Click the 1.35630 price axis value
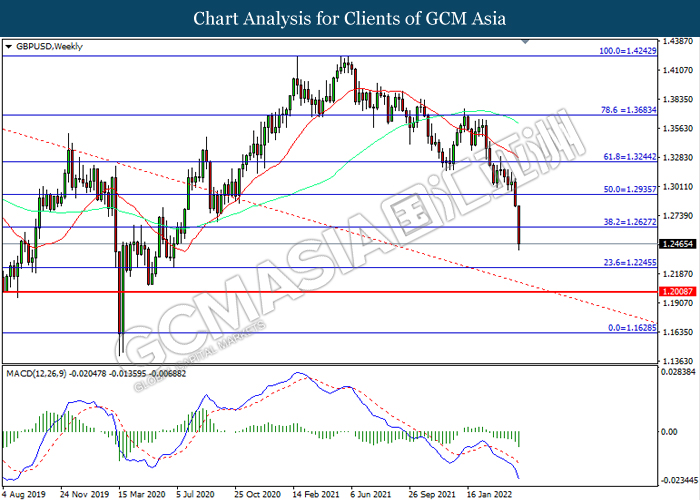 coord(677,129)
